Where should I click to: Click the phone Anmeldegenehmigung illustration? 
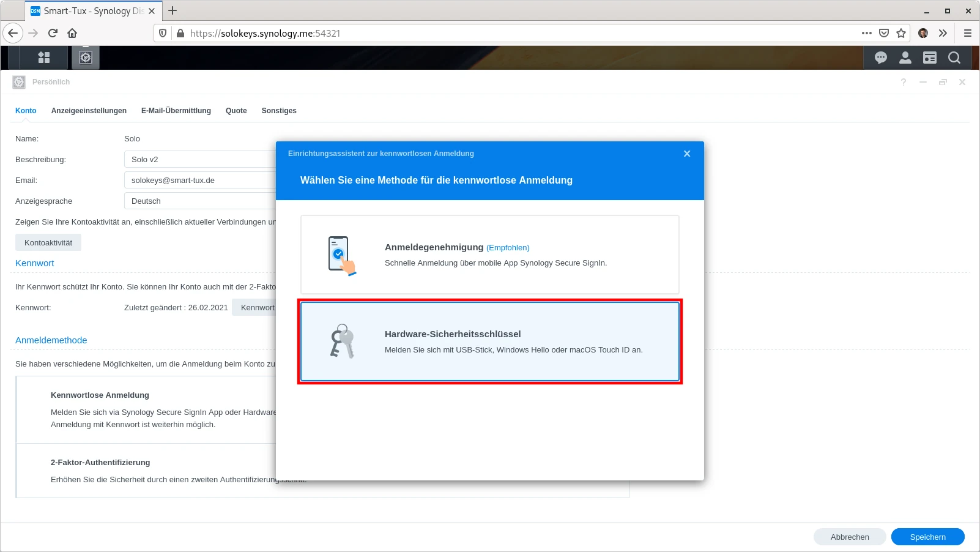pos(342,256)
